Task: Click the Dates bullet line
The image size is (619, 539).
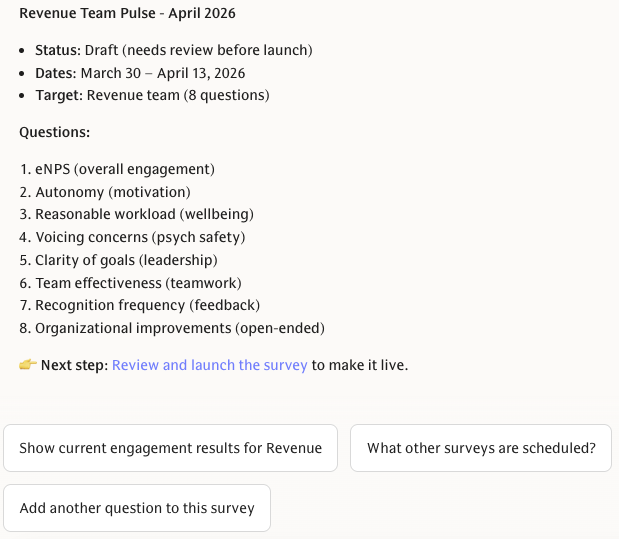Action: point(140,73)
